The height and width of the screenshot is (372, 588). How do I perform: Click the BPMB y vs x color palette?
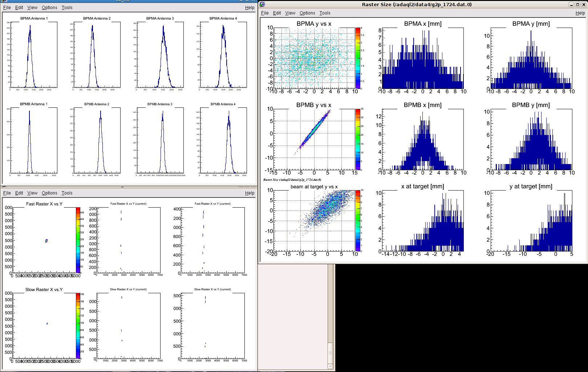(358, 139)
